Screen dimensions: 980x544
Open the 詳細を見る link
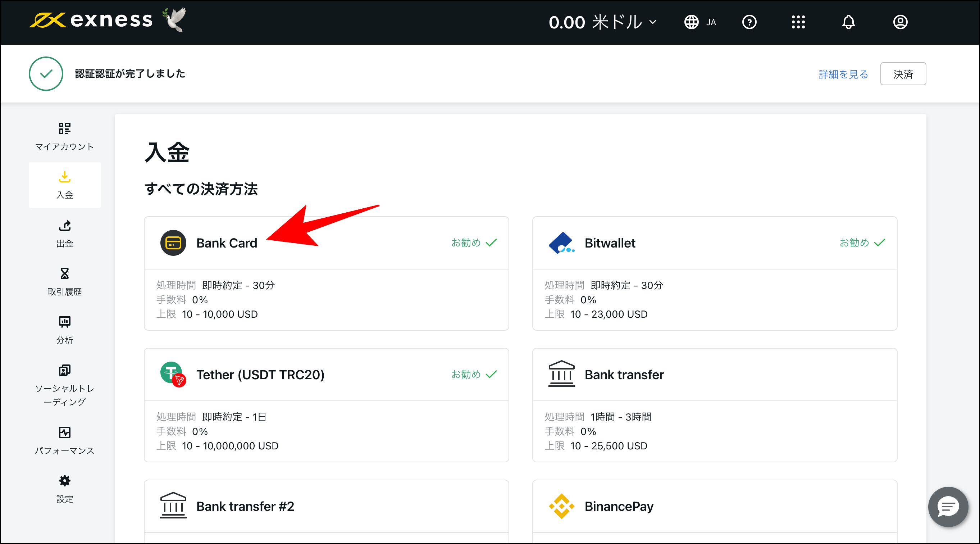click(x=843, y=74)
